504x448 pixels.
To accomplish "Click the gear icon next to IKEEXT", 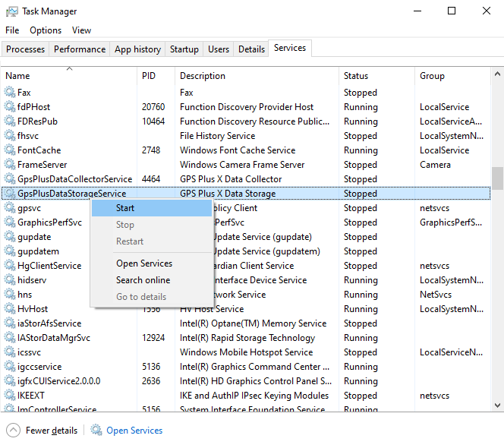I will [10, 396].
